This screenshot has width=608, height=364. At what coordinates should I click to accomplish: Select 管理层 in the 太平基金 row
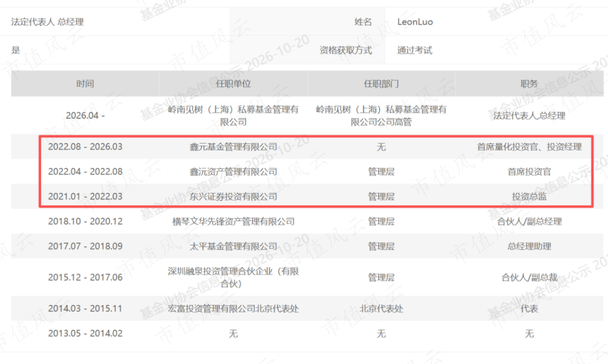pos(381,246)
